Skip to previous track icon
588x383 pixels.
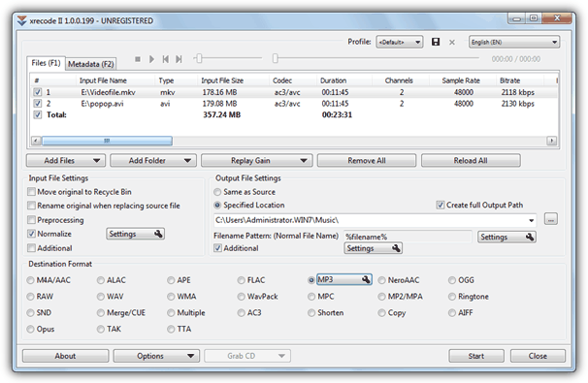[x=165, y=59]
